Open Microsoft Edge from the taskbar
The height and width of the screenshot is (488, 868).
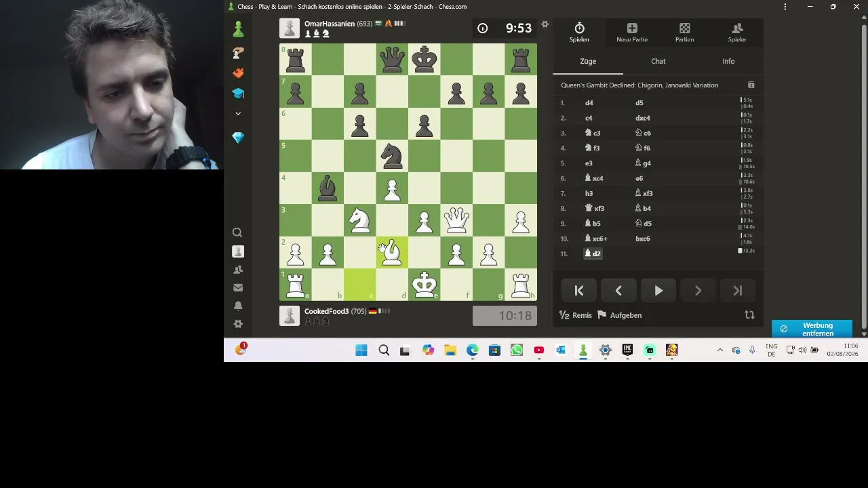(472, 350)
